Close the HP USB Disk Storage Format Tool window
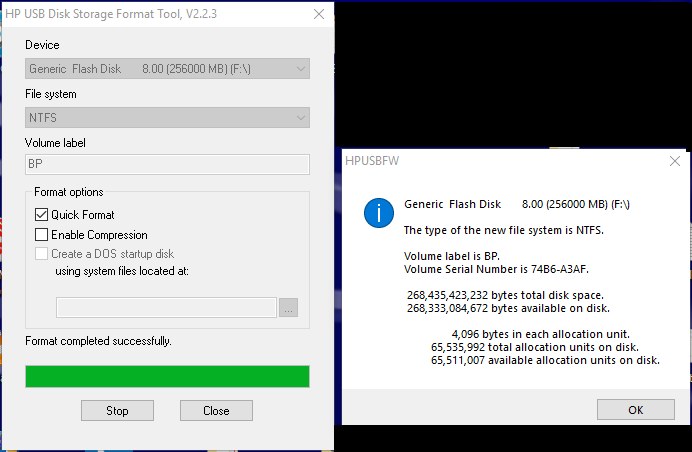This screenshot has width=692, height=452. (x=319, y=14)
